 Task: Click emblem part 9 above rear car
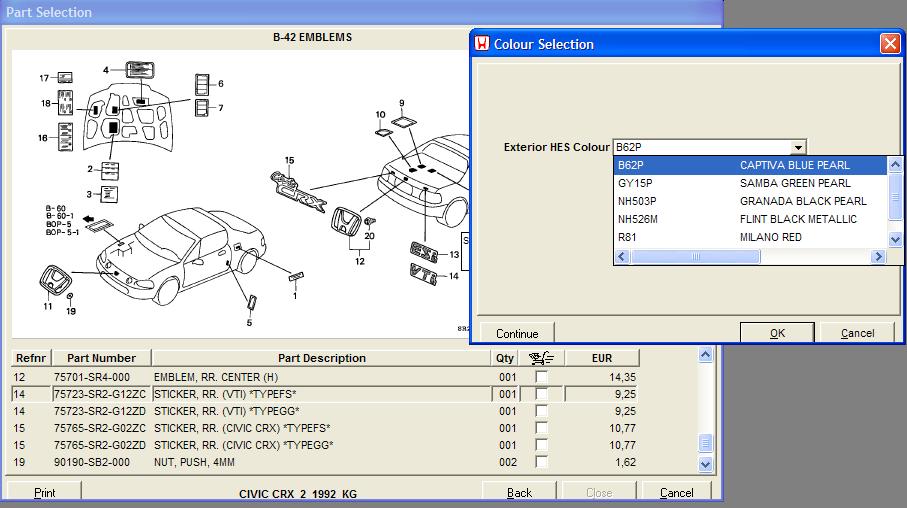[x=403, y=122]
